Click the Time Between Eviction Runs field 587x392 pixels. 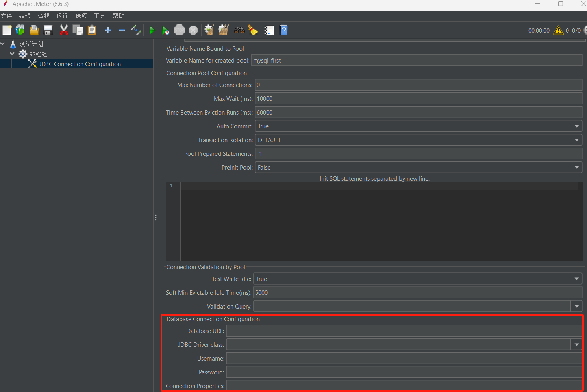[418, 113]
